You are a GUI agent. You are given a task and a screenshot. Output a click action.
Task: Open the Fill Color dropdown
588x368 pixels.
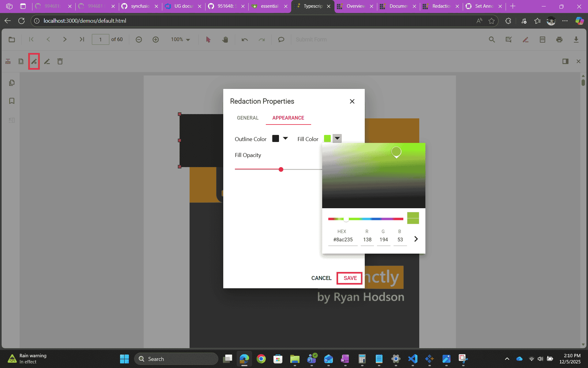337,138
